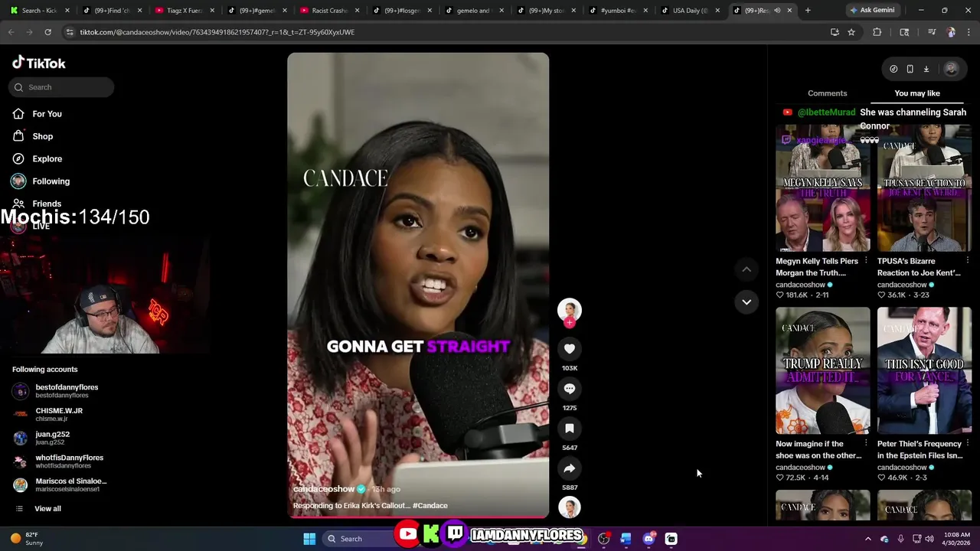The height and width of the screenshot is (551, 980).
Task: Open Mariscos el Sinaloe account
Action: [70, 485]
